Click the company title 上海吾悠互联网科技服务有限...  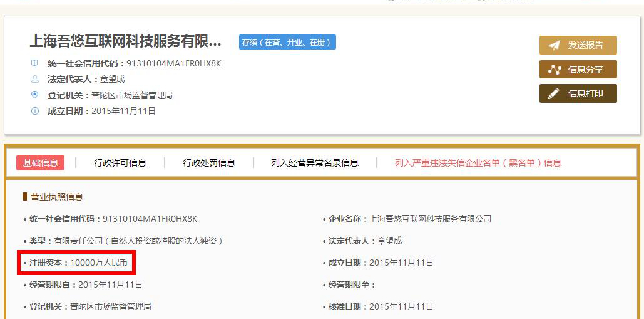126,41
